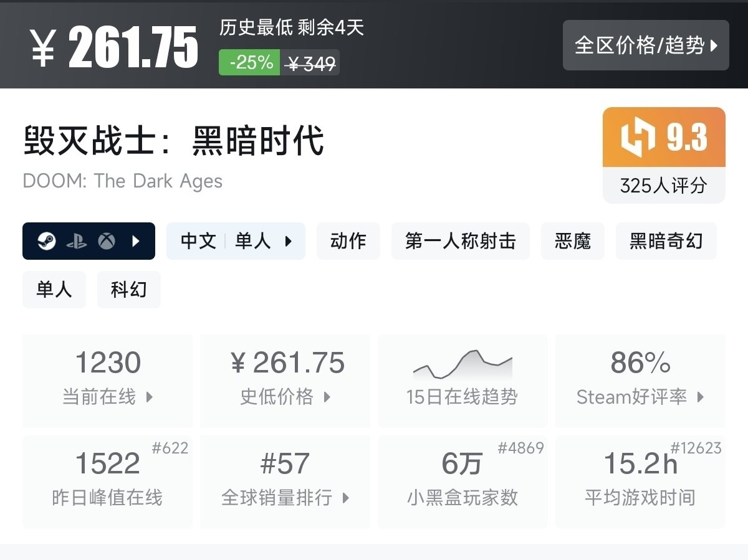This screenshot has height=560, width=748.
Task: View the 15日在线趋势 chart
Action: [x=462, y=381]
